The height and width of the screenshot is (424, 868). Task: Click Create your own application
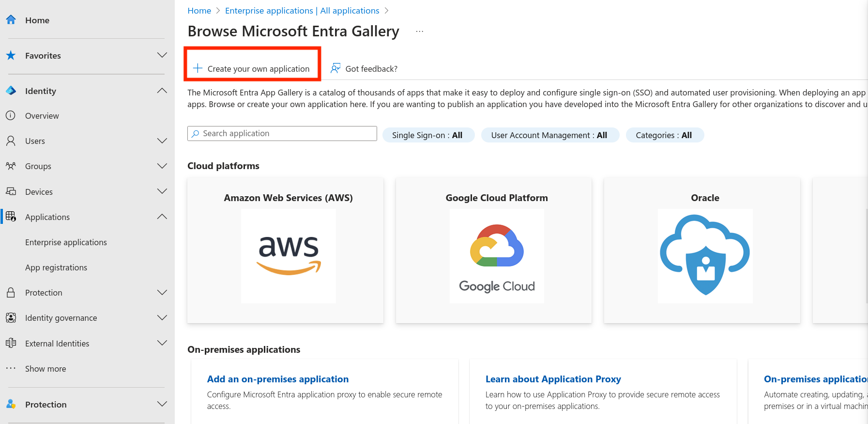tap(252, 69)
